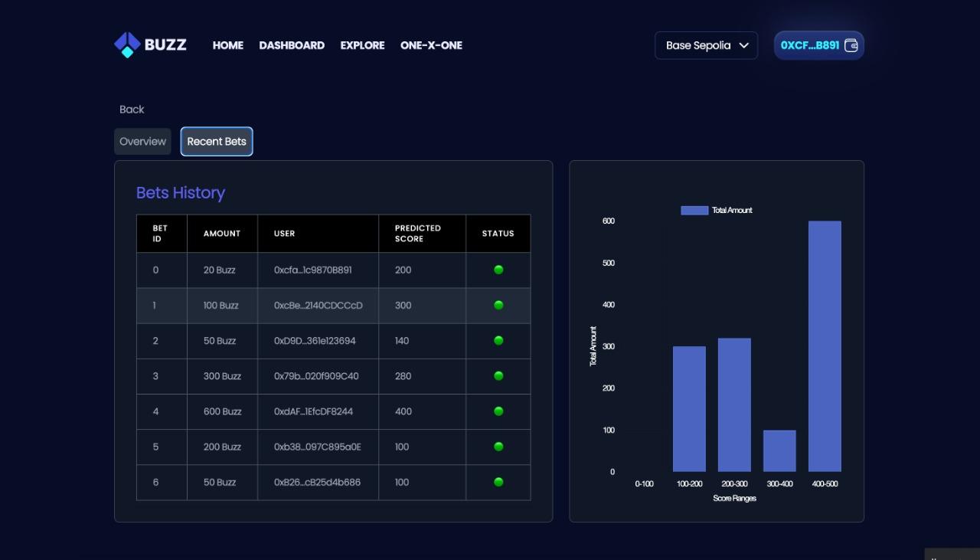
Task: Click the 300 Buzz amount cell
Action: tap(222, 376)
